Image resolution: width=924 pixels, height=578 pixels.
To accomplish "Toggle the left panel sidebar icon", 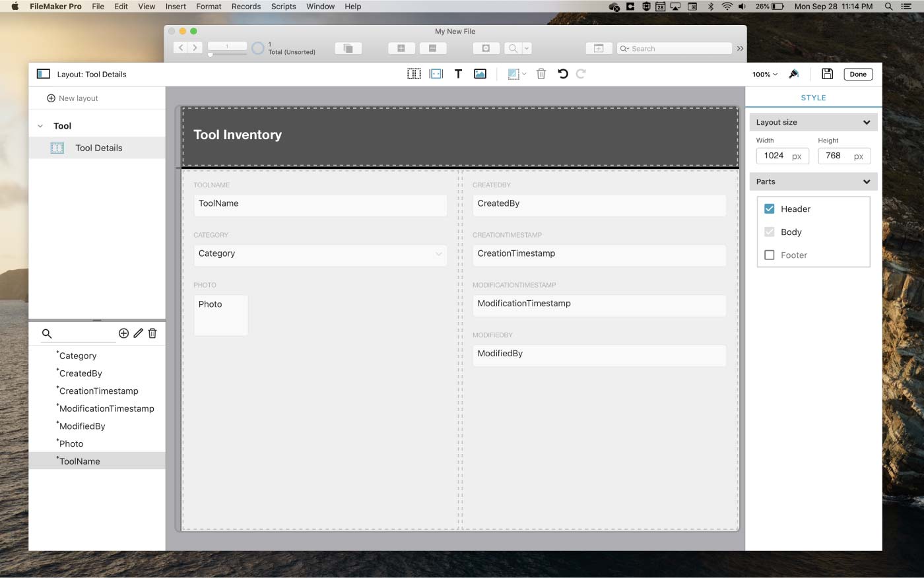I will coord(44,74).
